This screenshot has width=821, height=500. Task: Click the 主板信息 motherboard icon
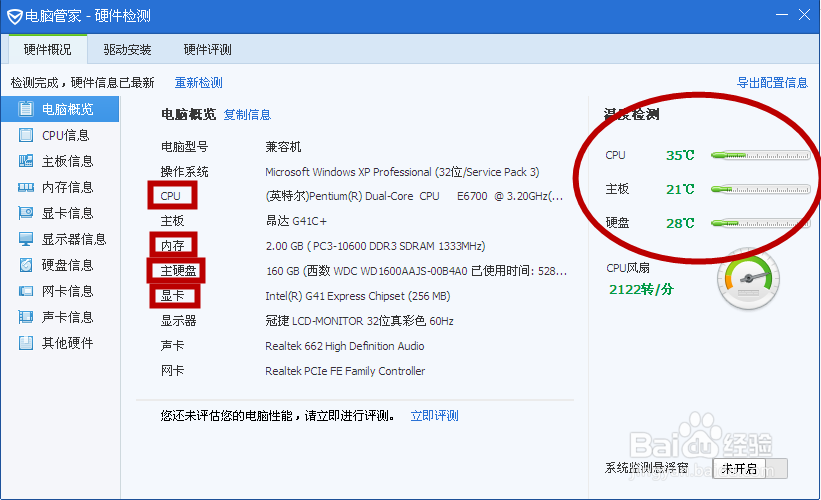tap(25, 161)
